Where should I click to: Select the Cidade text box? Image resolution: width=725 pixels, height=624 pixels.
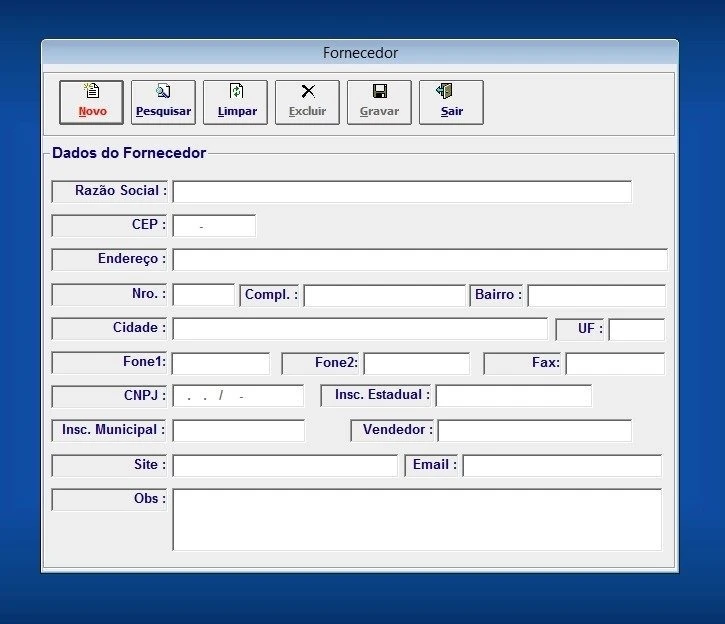(360, 329)
